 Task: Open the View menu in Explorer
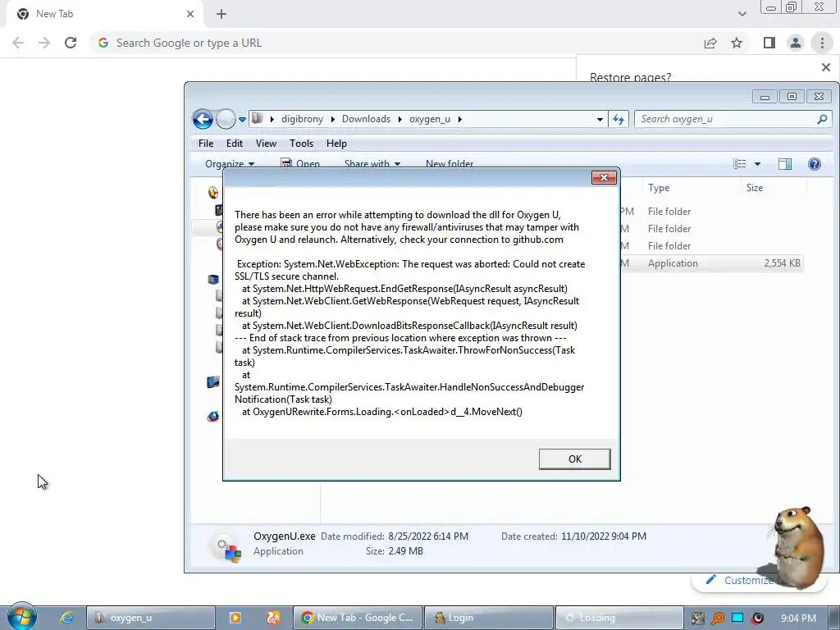pyautogui.click(x=266, y=144)
